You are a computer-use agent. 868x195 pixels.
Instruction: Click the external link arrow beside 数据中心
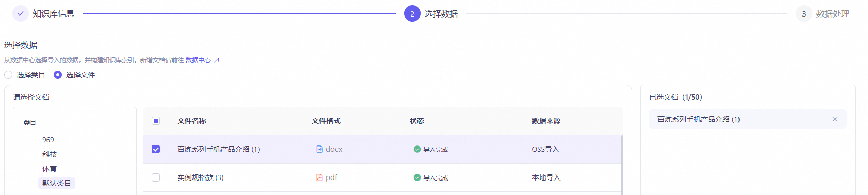pos(216,60)
